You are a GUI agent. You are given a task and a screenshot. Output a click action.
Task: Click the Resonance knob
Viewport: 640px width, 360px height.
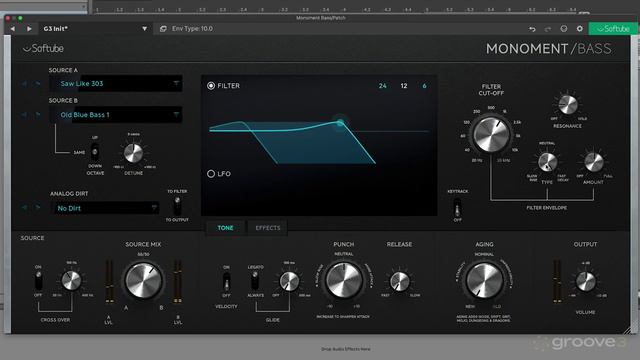pyautogui.click(x=568, y=104)
